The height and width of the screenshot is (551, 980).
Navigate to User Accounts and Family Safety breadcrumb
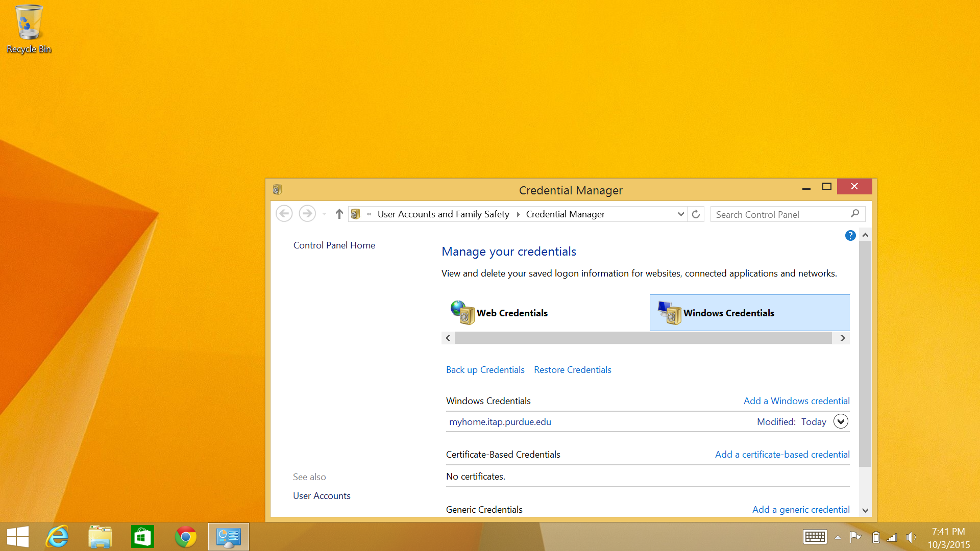tap(443, 214)
